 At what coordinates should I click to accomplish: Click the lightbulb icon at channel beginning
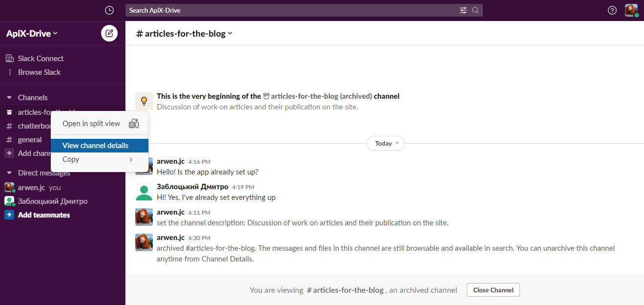[144, 101]
